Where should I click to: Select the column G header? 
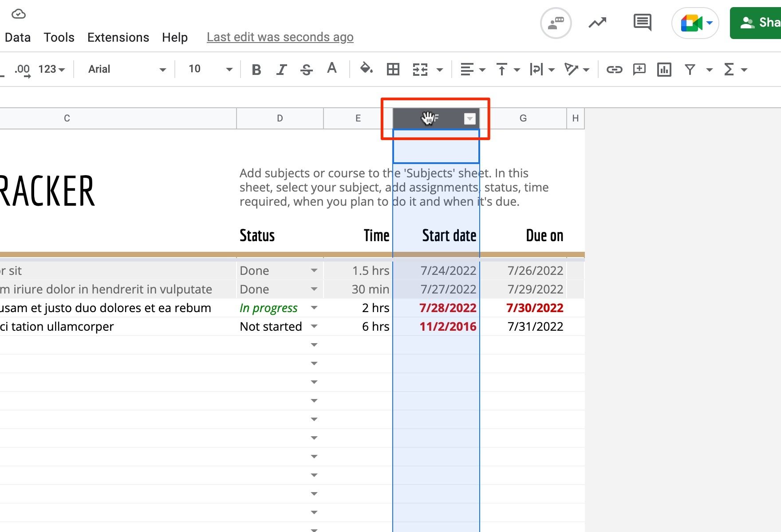[523, 118]
